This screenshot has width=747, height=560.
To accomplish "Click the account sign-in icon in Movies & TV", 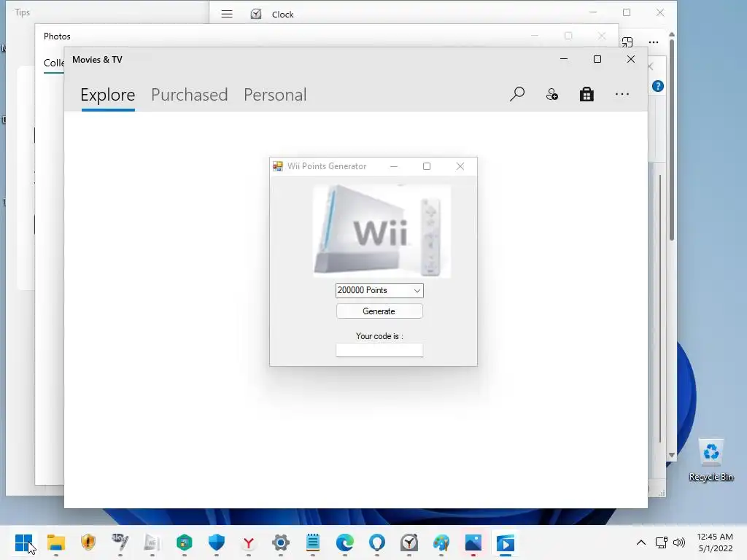I will [x=551, y=94].
